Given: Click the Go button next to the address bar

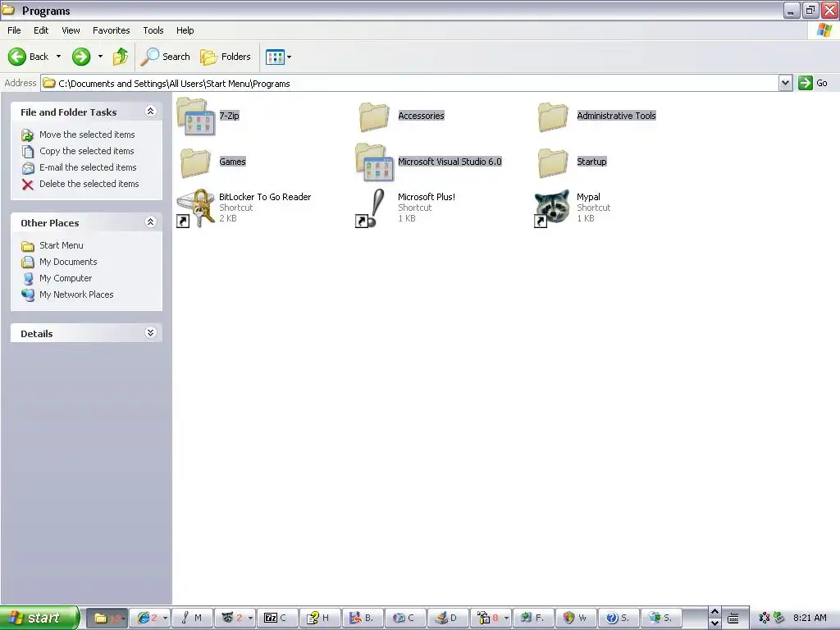Looking at the screenshot, I should click(813, 83).
